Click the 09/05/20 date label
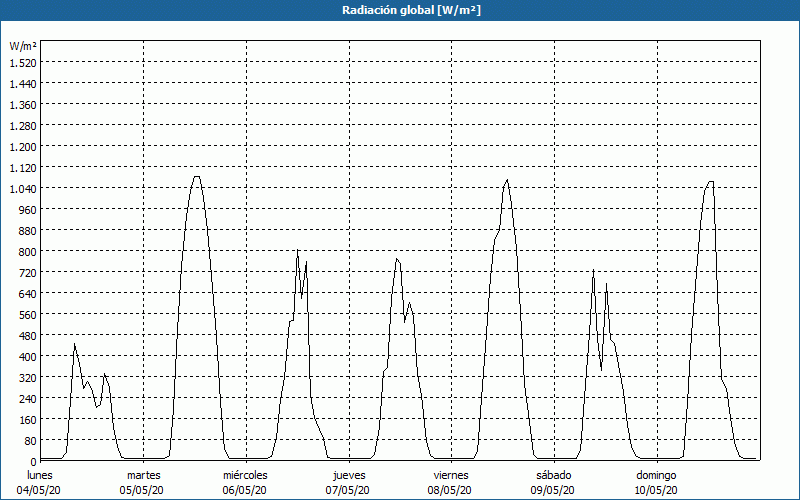This screenshot has width=800, height=500. click(553, 490)
